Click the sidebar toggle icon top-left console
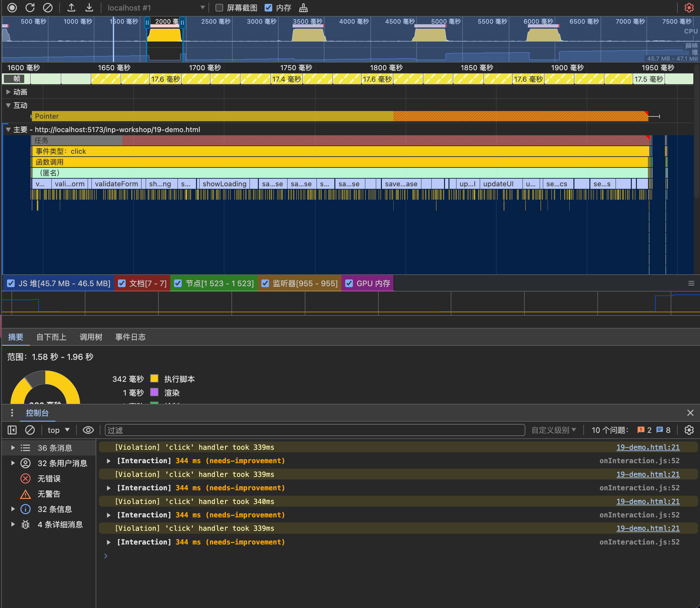 pos(12,429)
